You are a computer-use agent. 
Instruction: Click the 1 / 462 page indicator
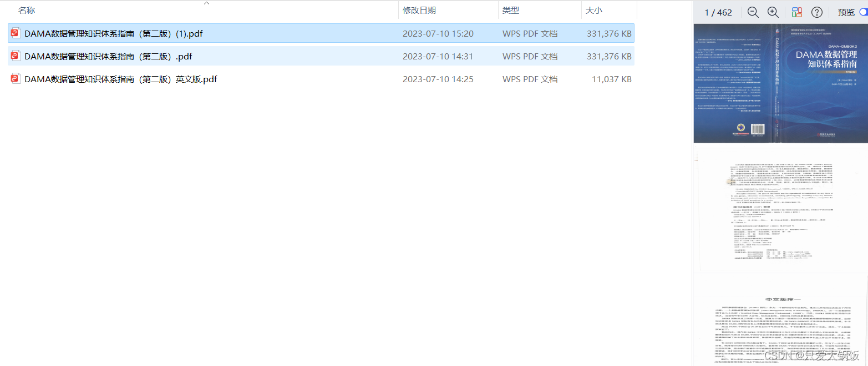coord(718,12)
